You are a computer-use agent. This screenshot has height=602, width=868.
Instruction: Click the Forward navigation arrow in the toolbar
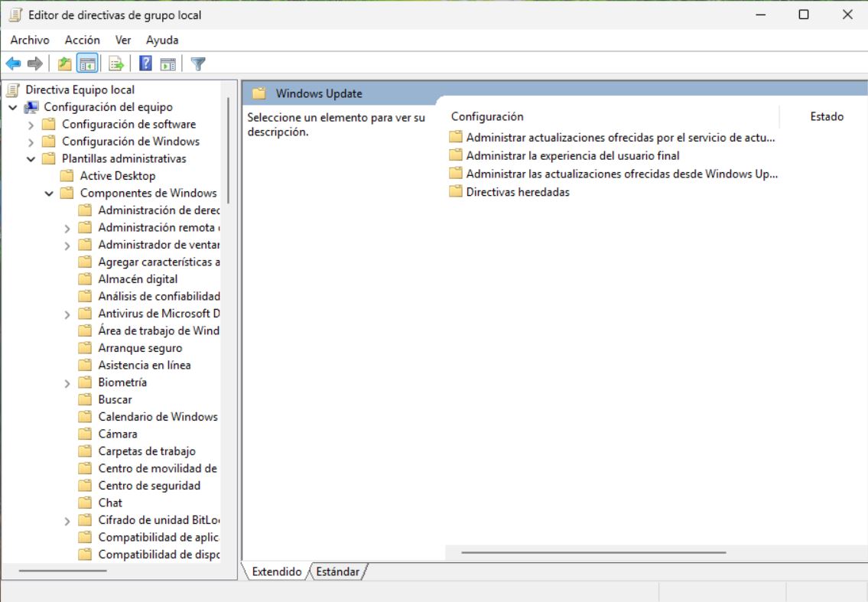tap(34, 63)
